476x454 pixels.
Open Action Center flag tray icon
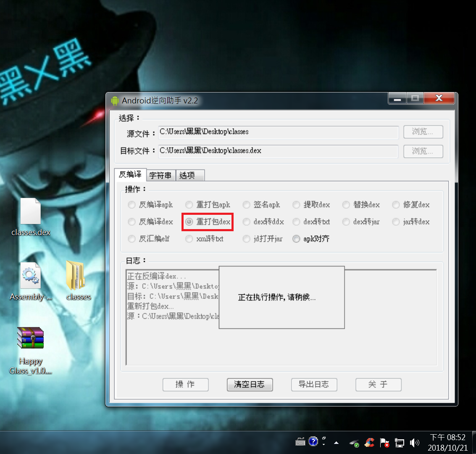(x=384, y=443)
